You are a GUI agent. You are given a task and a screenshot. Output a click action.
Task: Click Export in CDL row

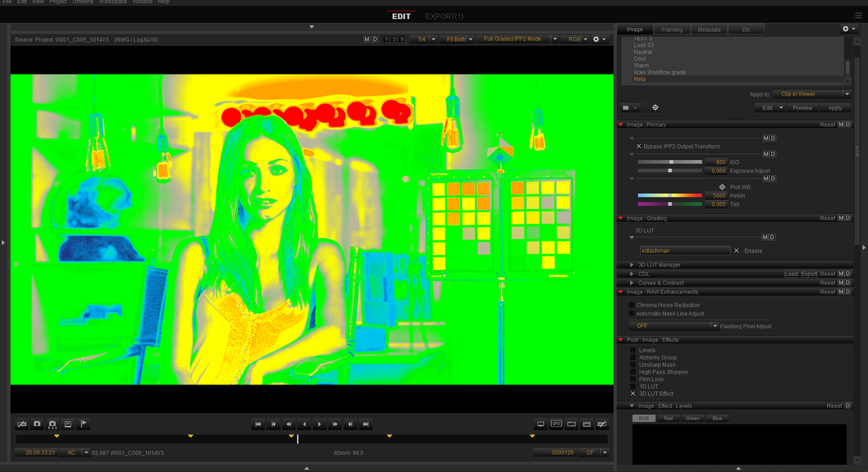(809, 274)
